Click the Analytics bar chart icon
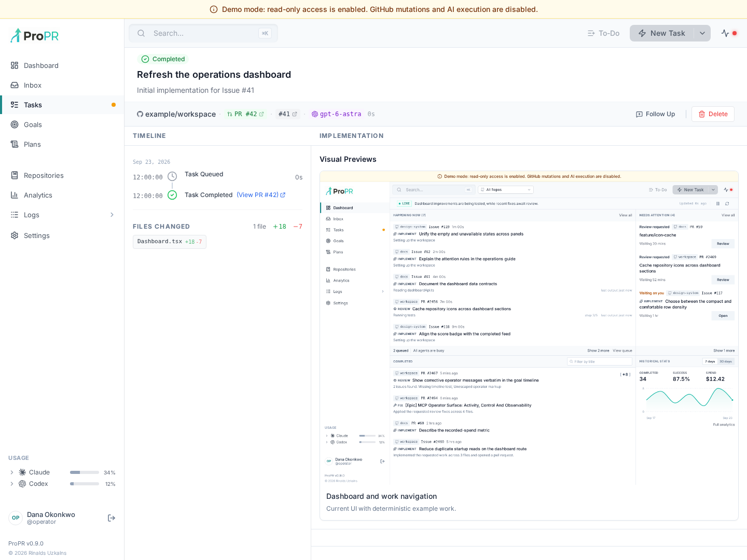This screenshot has width=747, height=560. 15,195
